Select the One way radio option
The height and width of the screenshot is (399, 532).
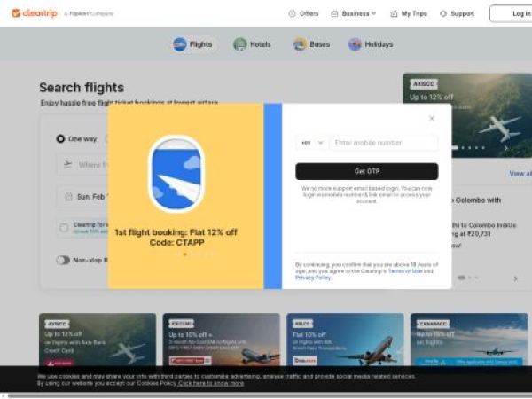pyautogui.click(x=60, y=139)
